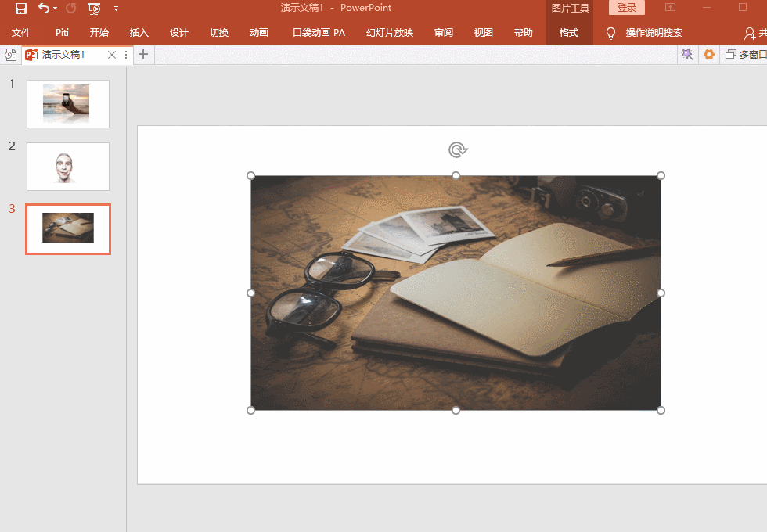Switch to 幻灯片放映 tab
Screen dimensions: 767x532
click(390, 33)
